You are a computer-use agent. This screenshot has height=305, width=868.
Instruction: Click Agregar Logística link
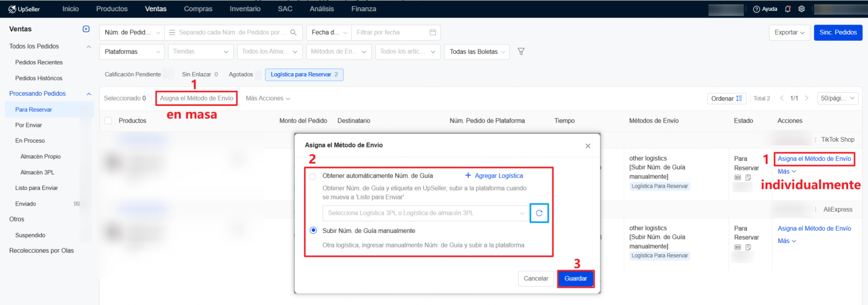pos(494,176)
